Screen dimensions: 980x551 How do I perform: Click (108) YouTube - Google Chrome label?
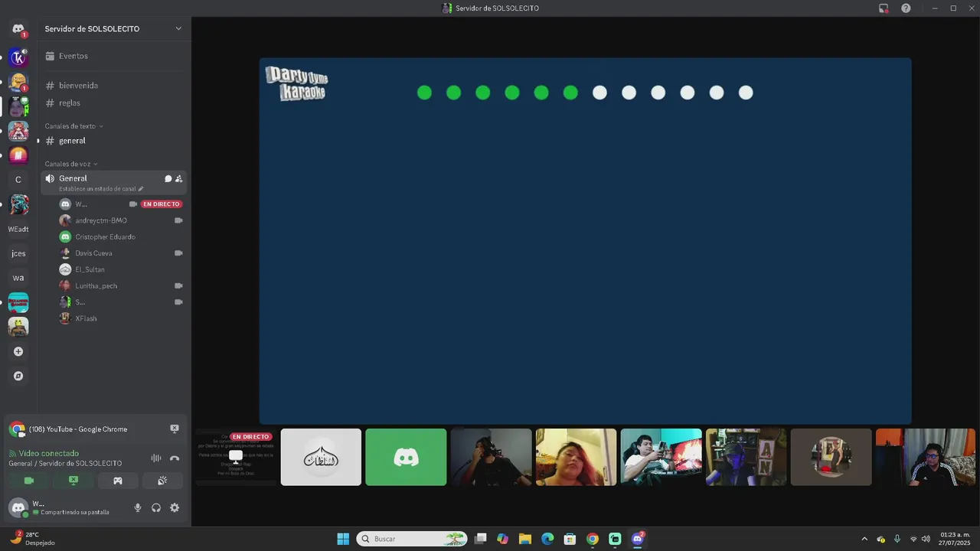[78, 429]
